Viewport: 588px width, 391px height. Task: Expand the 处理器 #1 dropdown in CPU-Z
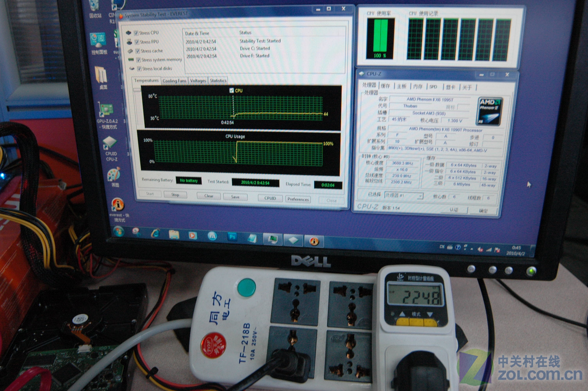tap(420, 196)
